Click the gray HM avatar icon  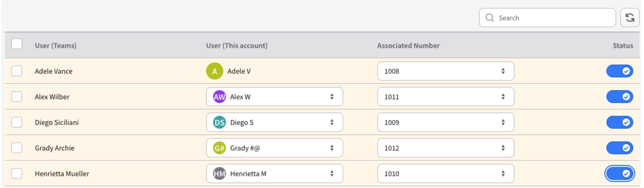point(219,174)
